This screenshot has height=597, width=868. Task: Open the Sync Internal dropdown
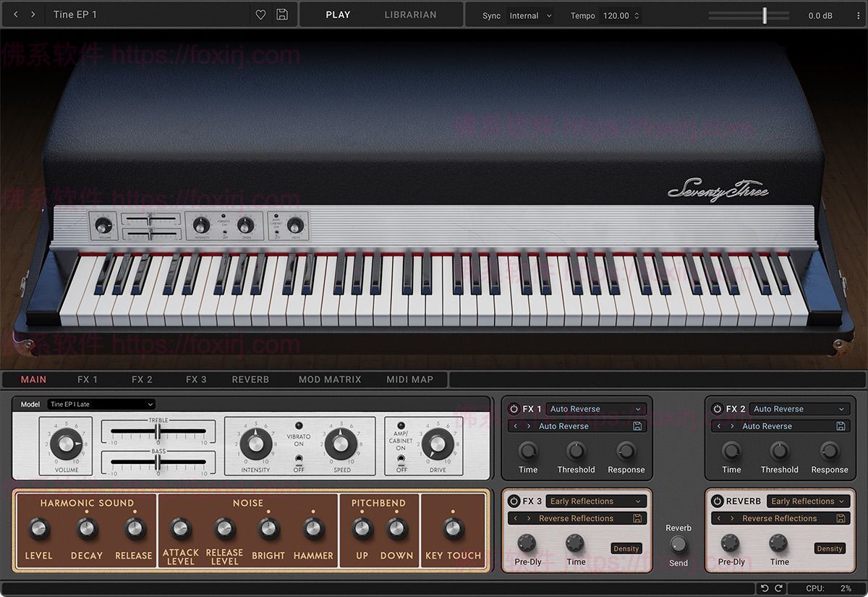[530, 15]
